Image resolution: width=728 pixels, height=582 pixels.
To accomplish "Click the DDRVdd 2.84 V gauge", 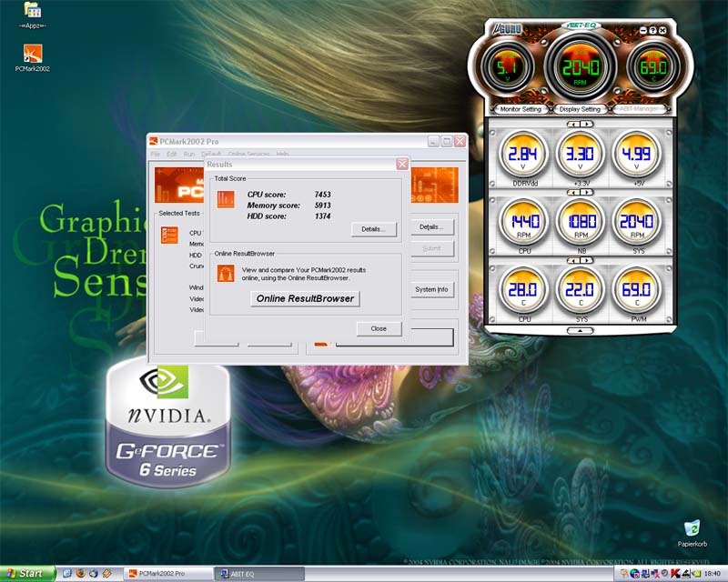I will click(x=523, y=155).
